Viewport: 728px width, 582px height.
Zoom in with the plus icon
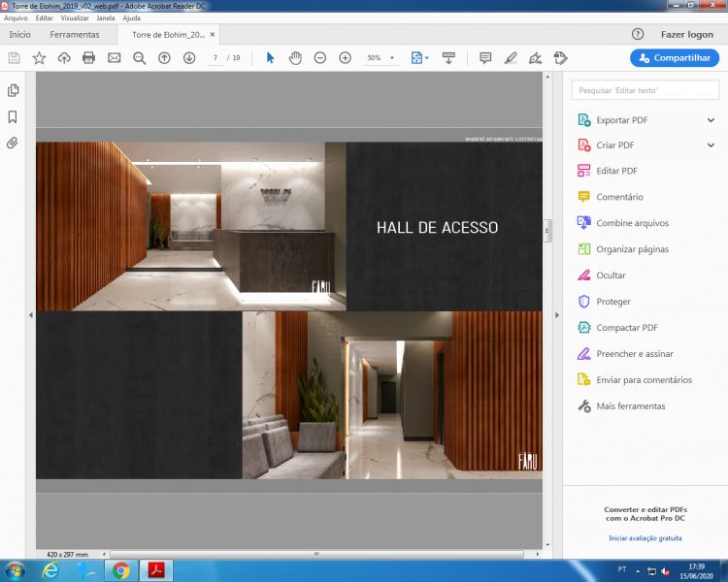click(x=345, y=58)
